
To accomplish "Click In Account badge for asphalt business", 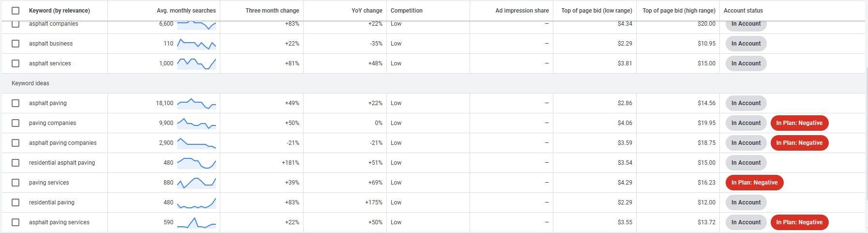I will (746, 44).
